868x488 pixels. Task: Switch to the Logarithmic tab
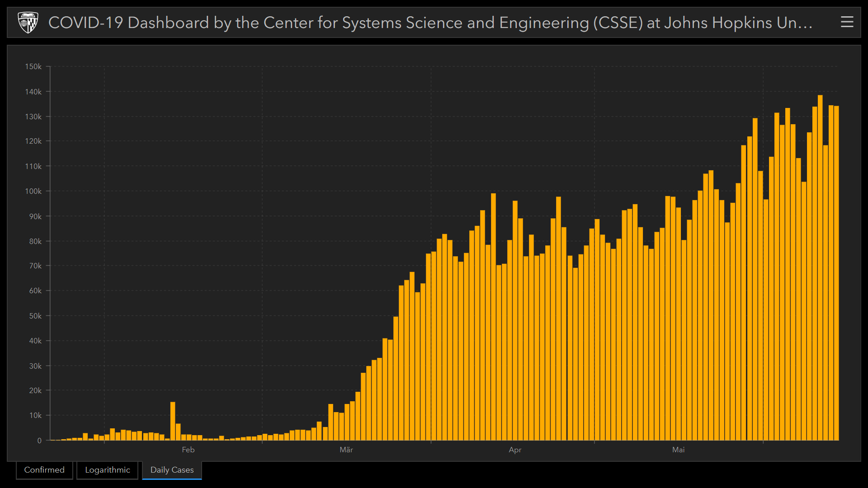[x=108, y=470]
